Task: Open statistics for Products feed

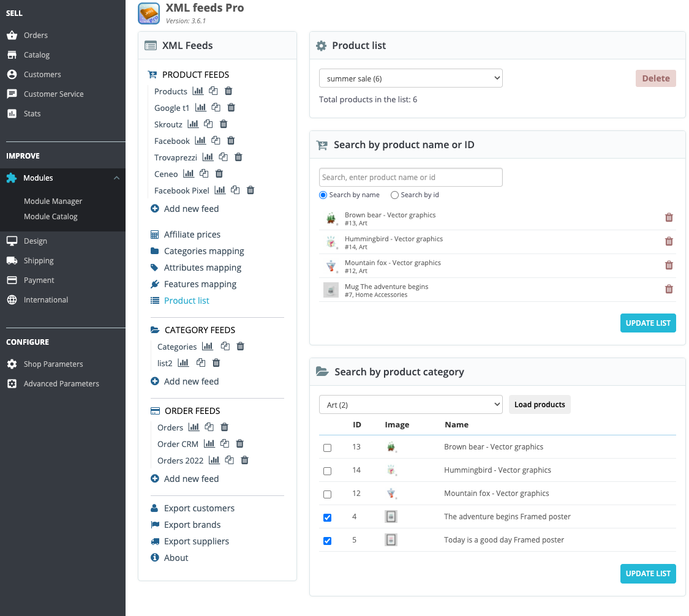Action: point(198,91)
